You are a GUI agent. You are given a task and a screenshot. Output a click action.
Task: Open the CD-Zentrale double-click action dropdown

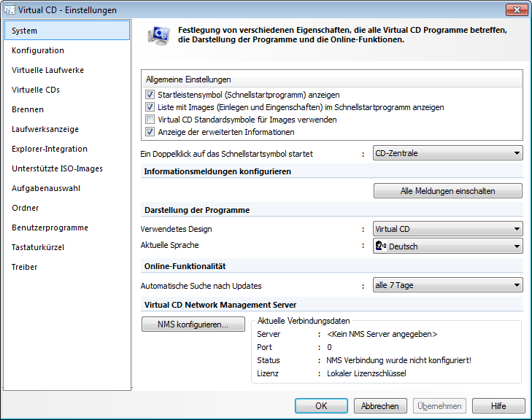[x=447, y=153]
